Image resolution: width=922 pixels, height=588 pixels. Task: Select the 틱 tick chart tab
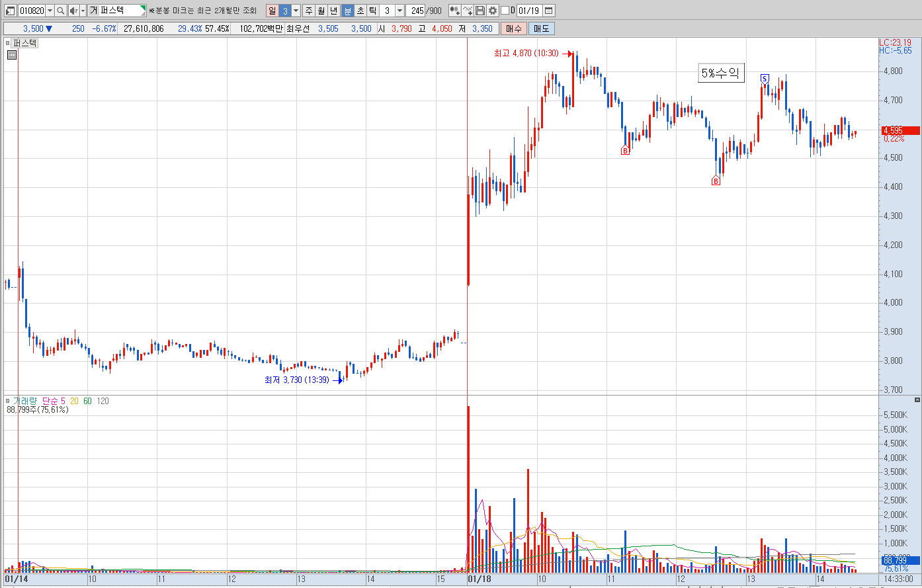pyautogui.click(x=373, y=11)
